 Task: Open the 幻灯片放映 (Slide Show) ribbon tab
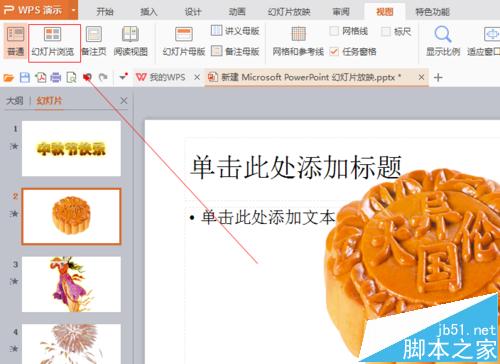pos(289,12)
